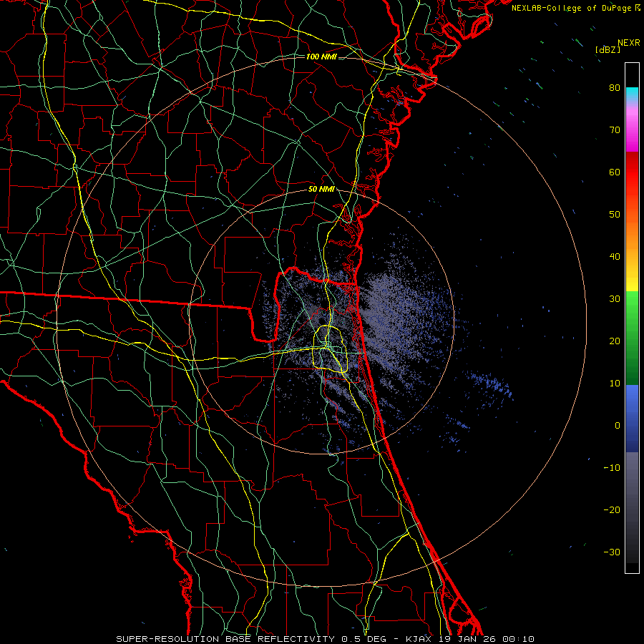Click the NEXR label above color bar

coord(629,43)
